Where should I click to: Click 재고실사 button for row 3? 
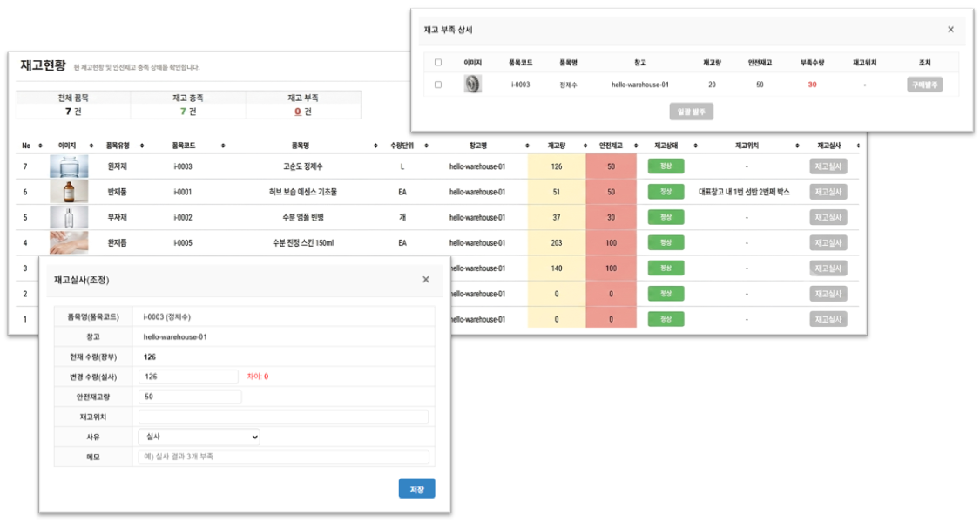pos(828,268)
